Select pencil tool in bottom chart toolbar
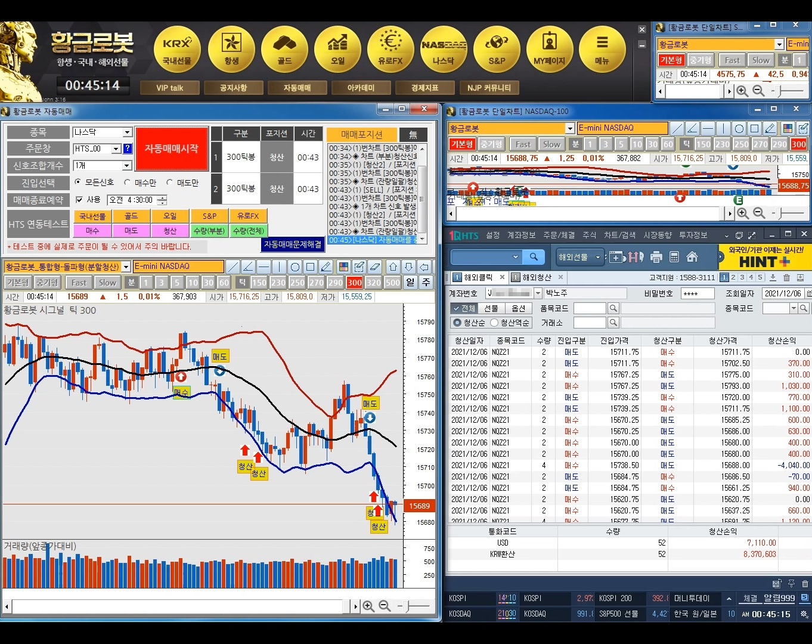The height and width of the screenshot is (644, 812). [326, 267]
